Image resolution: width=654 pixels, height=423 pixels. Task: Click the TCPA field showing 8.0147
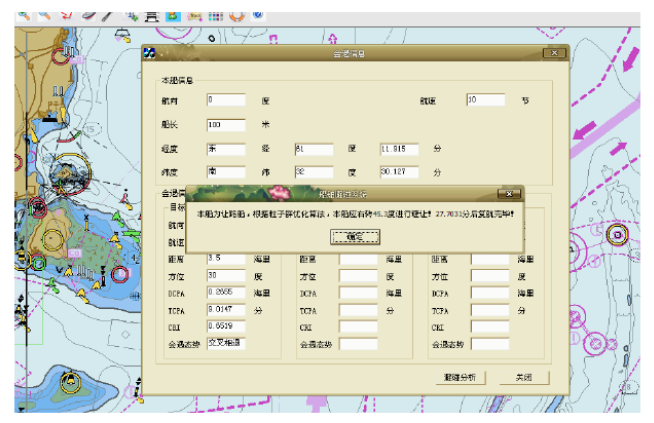click(x=226, y=310)
